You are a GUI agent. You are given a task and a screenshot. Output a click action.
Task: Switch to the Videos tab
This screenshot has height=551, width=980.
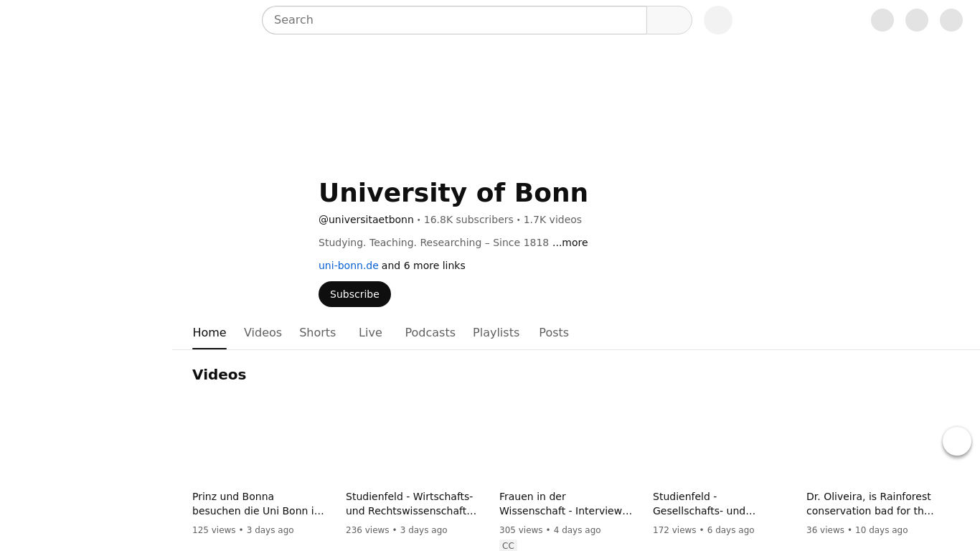click(263, 332)
